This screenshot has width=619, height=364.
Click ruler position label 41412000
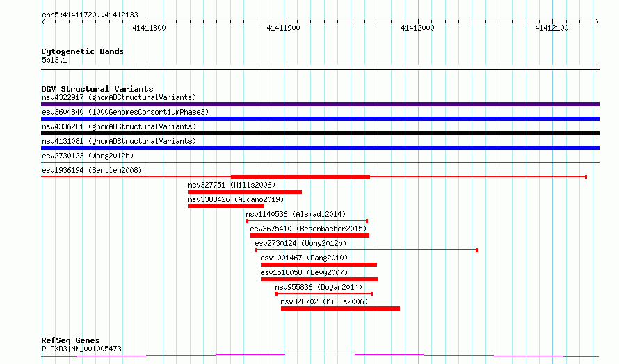(418, 28)
